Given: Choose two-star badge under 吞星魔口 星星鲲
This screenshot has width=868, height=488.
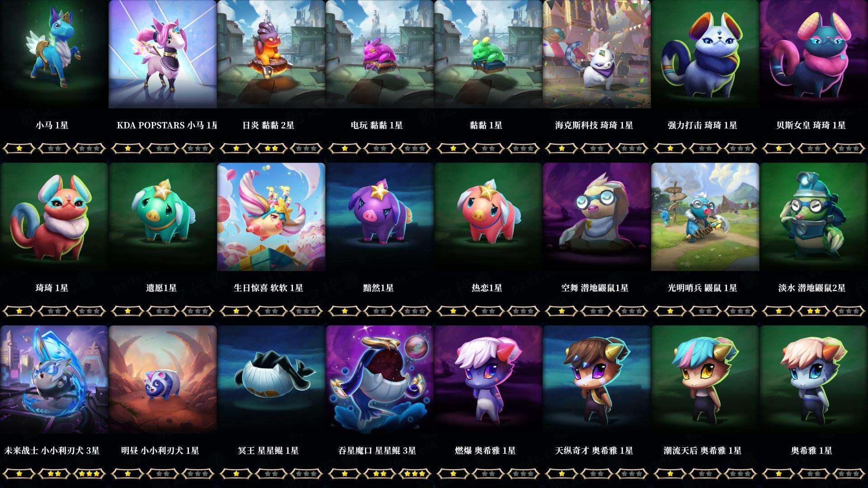Looking at the screenshot, I should pos(380,474).
